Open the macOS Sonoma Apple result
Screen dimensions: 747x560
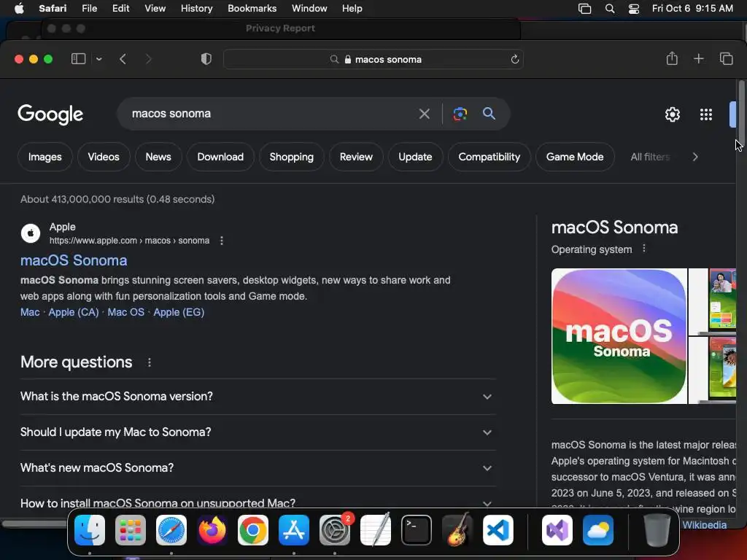tap(74, 260)
